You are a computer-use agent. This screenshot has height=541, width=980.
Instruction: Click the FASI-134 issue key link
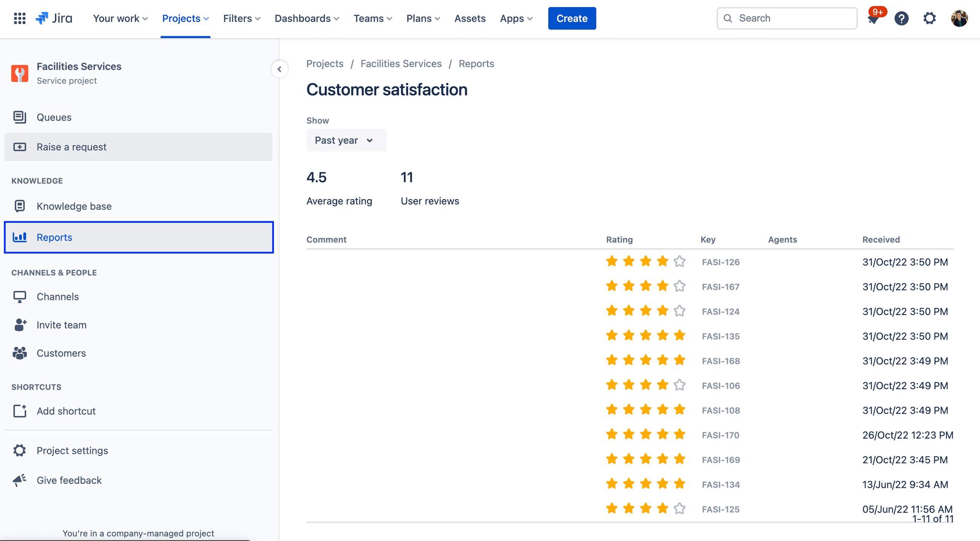pyautogui.click(x=721, y=484)
